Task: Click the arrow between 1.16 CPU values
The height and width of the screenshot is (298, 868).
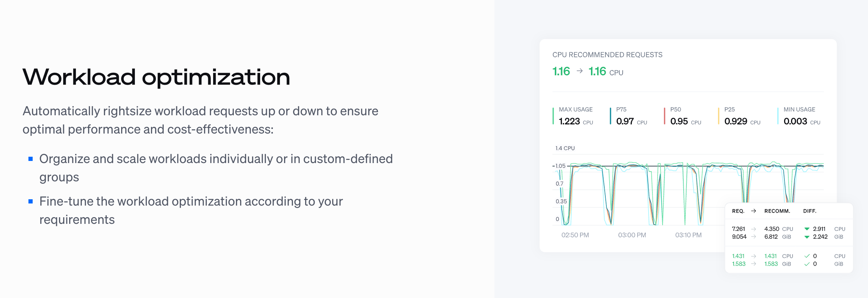Action: click(580, 71)
